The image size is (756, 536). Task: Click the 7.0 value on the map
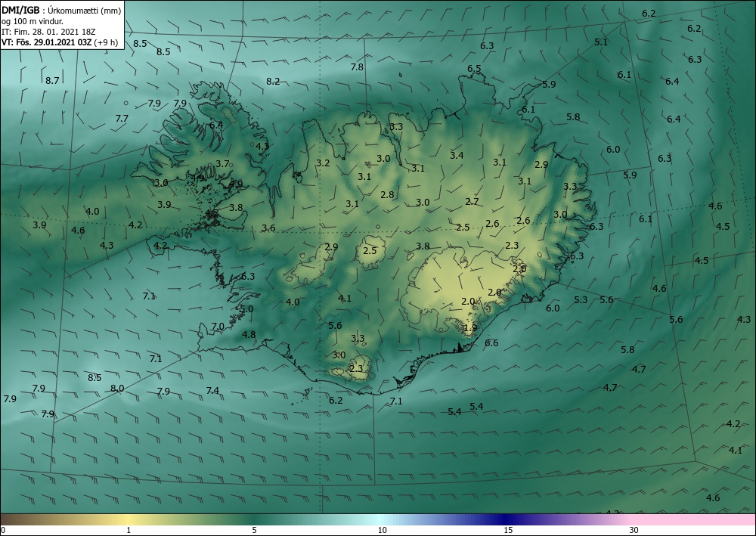tap(218, 327)
